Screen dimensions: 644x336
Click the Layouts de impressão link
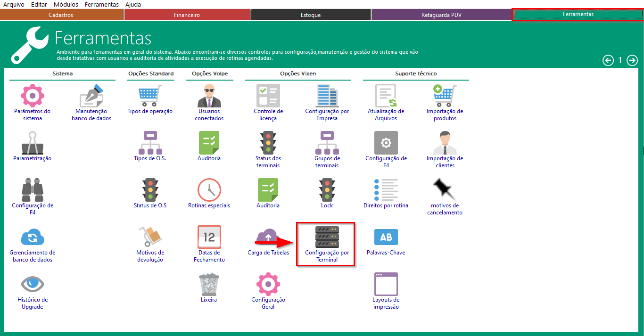coord(386,303)
